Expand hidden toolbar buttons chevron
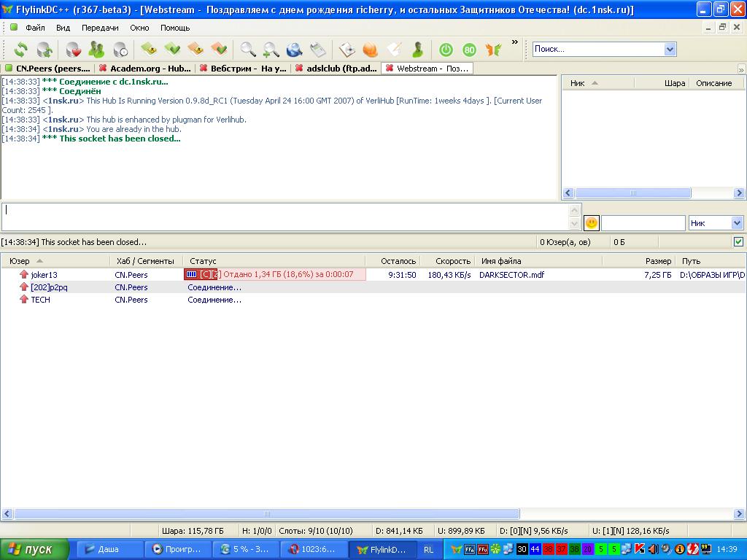 [x=514, y=42]
